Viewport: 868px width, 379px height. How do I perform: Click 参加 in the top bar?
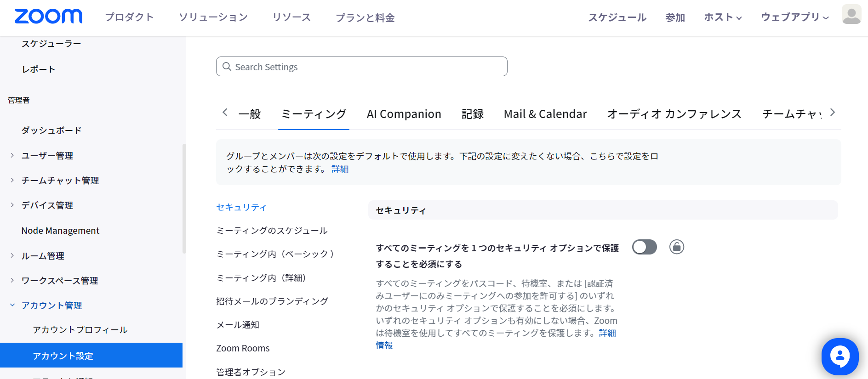[x=675, y=17]
